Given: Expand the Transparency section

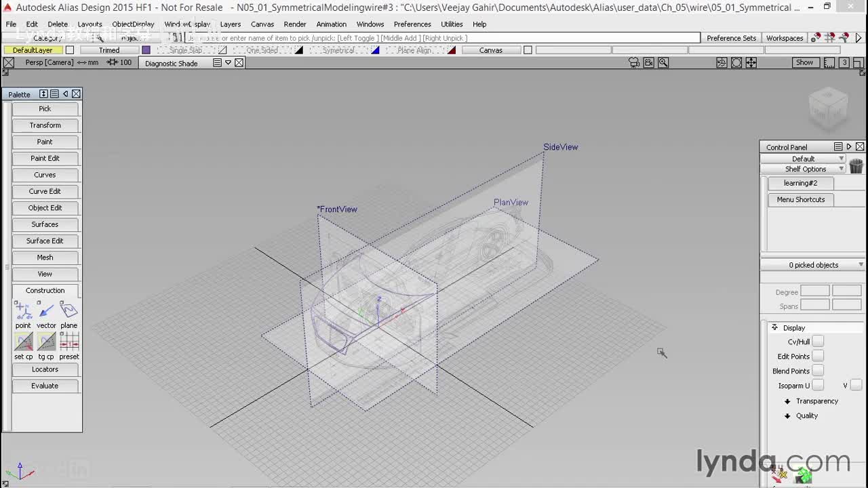Looking at the screenshot, I should click(787, 401).
